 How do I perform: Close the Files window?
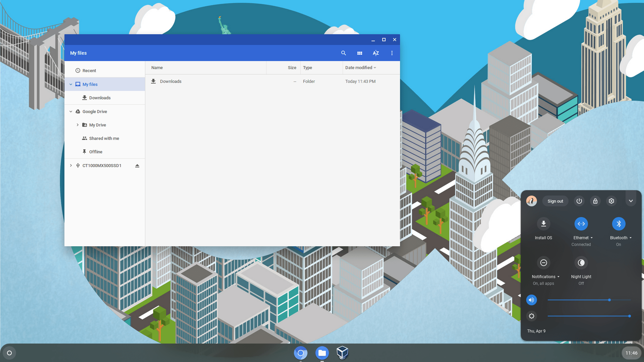coord(394,40)
